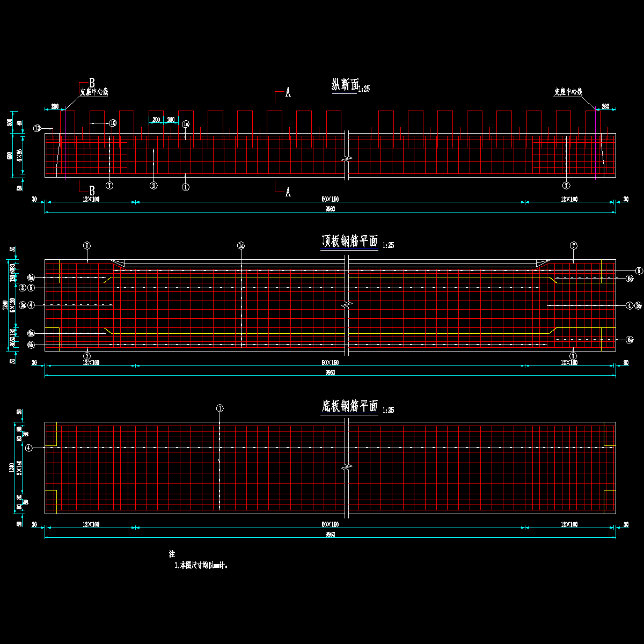This screenshot has width=644, height=644.
Task: Click the vertical 6×95 spacing dimension
Action: pos(19,156)
